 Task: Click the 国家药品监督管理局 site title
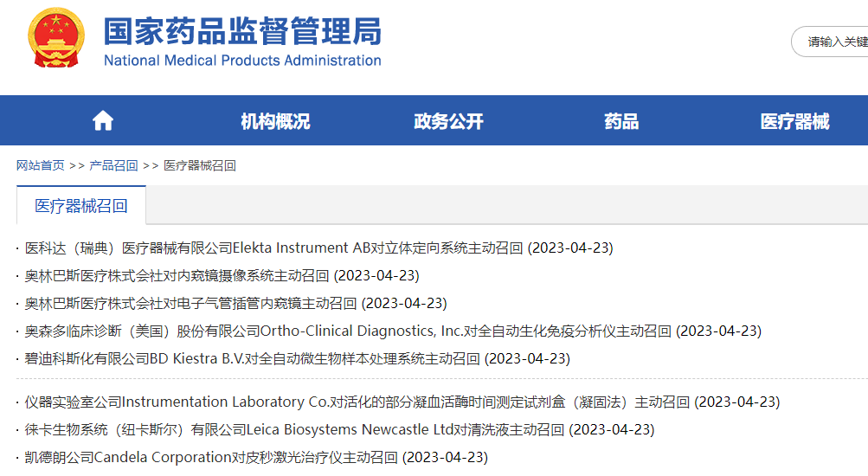click(x=242, y=31)
